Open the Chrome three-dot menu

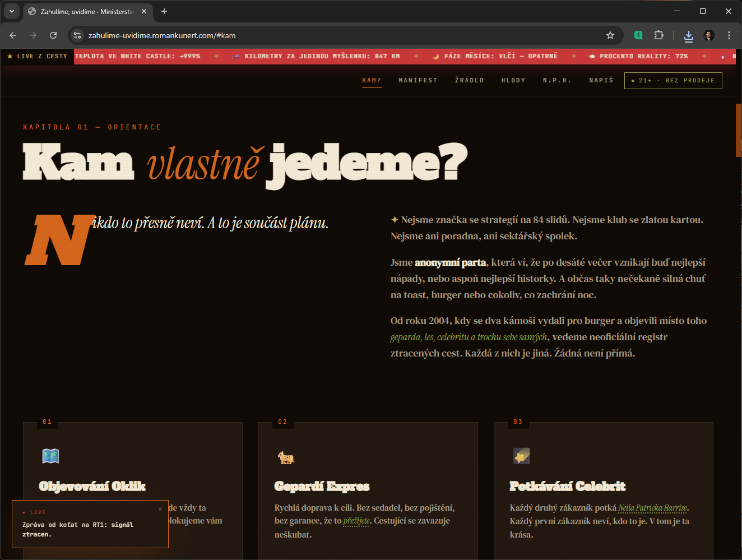(729, 35)
